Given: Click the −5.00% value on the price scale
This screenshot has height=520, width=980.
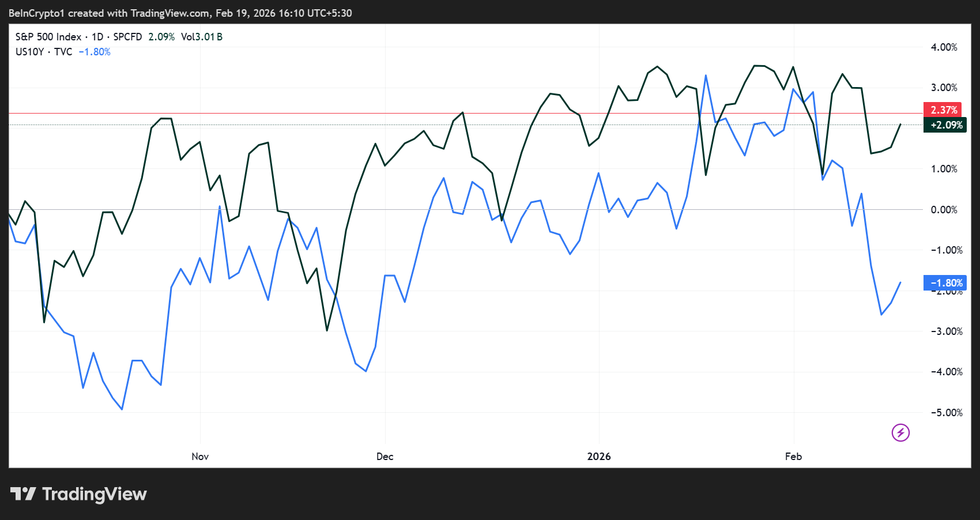Looking at the screenshot, I should pos(945,413).
